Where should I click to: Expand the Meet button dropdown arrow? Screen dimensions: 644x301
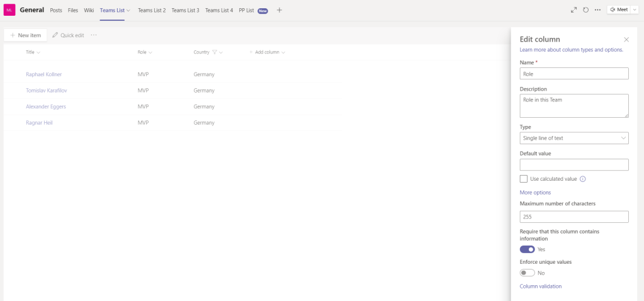tap(635, 10)
